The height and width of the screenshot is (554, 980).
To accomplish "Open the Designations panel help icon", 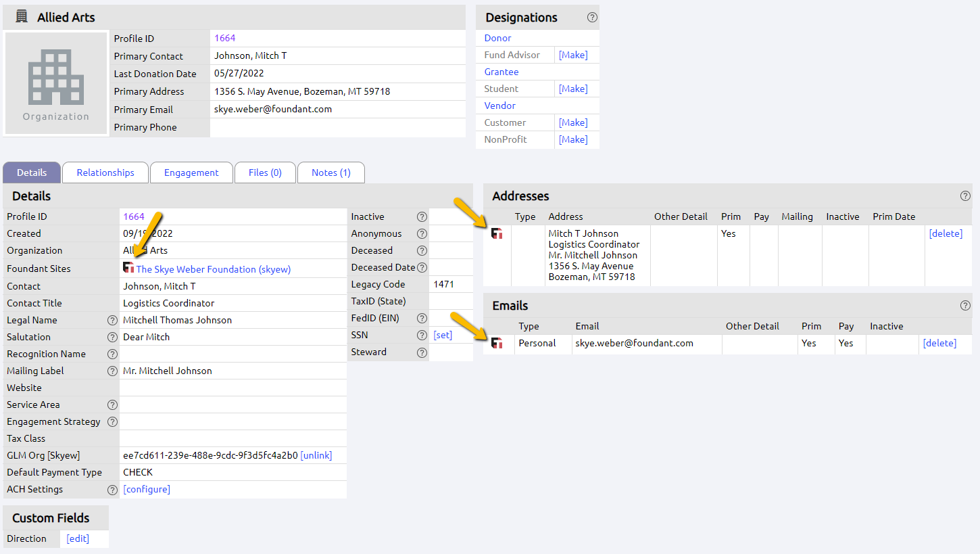I will point(593,17).
